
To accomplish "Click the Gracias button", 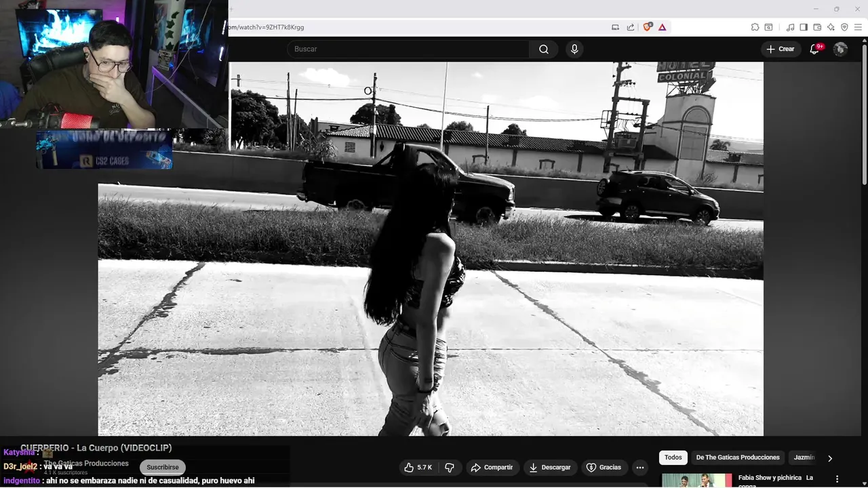I will 604,468.
